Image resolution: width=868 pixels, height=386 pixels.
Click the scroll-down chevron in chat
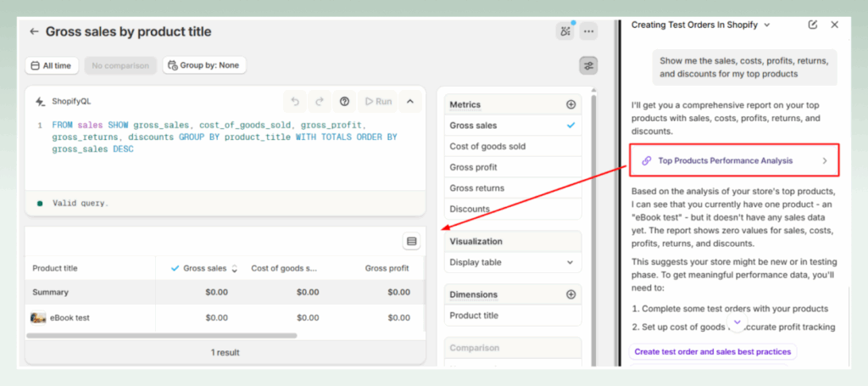[737, 322]
